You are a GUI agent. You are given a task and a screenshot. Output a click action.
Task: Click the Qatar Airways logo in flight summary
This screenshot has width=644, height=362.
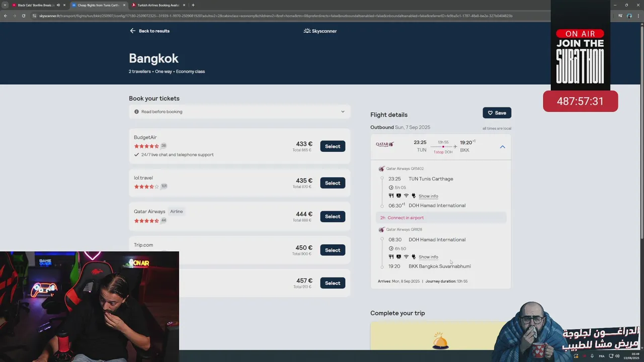pyautogui.click(x=385, y=144)
